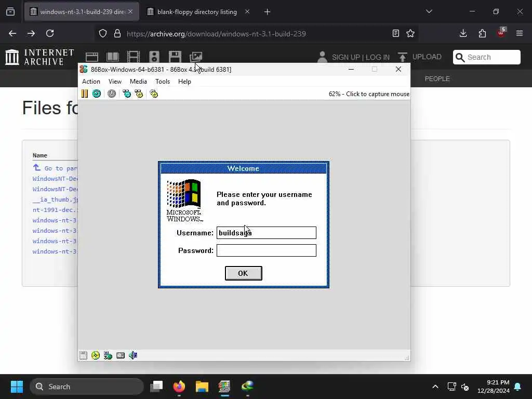The width and height of the screenshot is (532, 399).
Task: Open the Action menu in 86Box
Action: tap(91, 82)
